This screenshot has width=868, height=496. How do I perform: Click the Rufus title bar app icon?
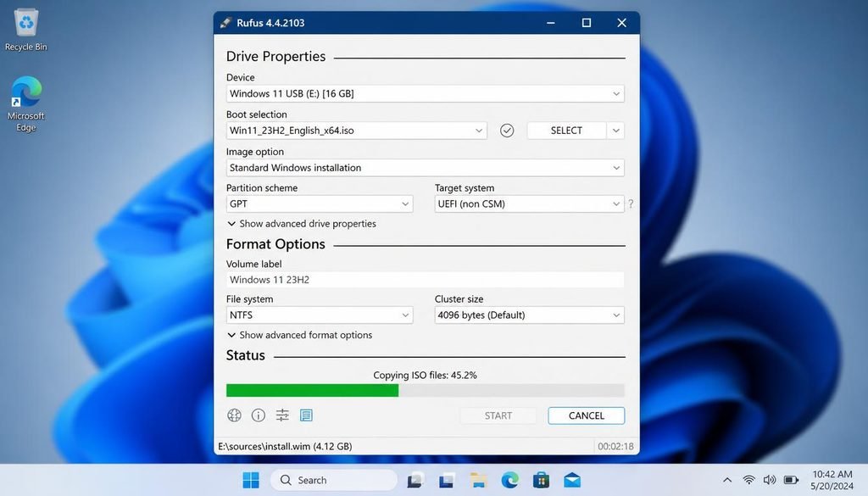(225, 23)
